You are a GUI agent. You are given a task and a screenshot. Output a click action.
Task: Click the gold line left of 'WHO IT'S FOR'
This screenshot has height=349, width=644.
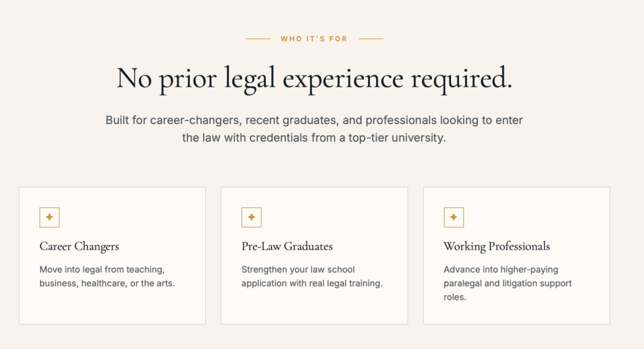tap(258, 38)
